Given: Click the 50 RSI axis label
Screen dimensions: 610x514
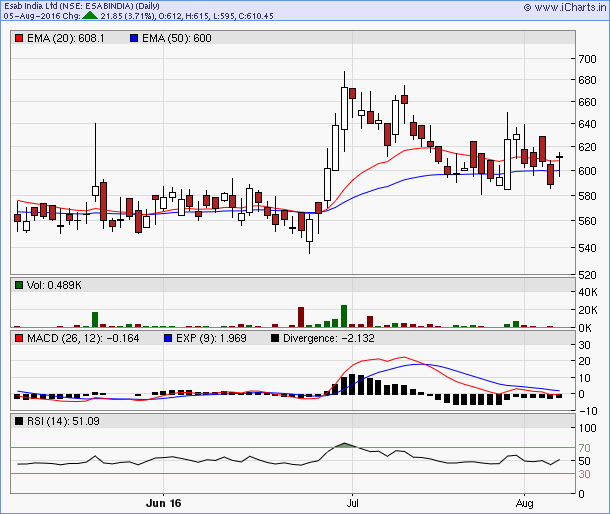Looking at the screenshot, I should click(584, 461).
